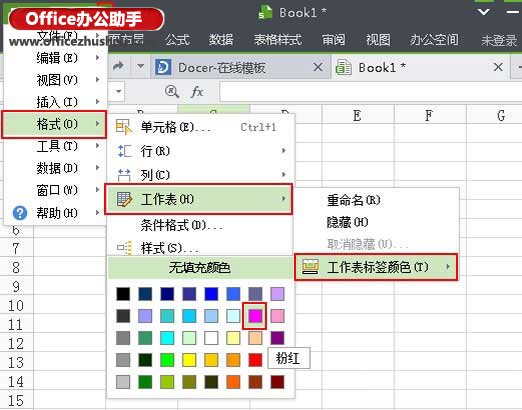Image resolution: width=522 pixels, height=410 pixels.
Task: Click the magnifier zoom icon in formula bar
Action: 172,91
